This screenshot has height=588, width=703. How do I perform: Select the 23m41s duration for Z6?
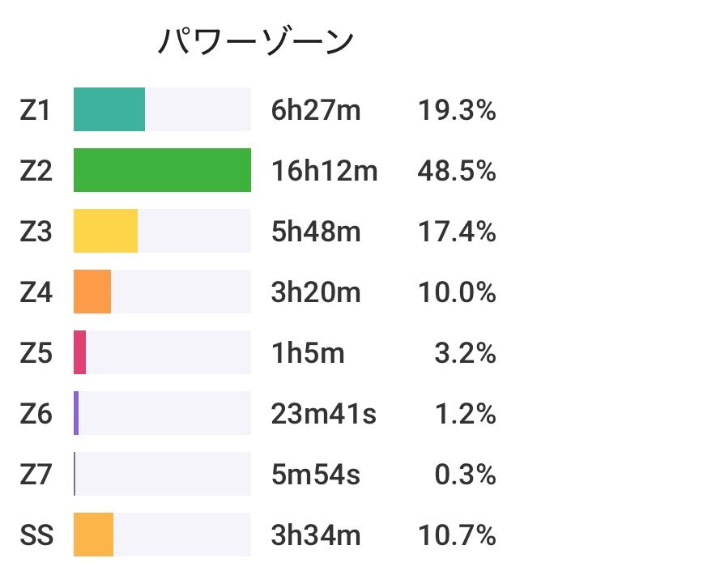click(x=324, y=414)
